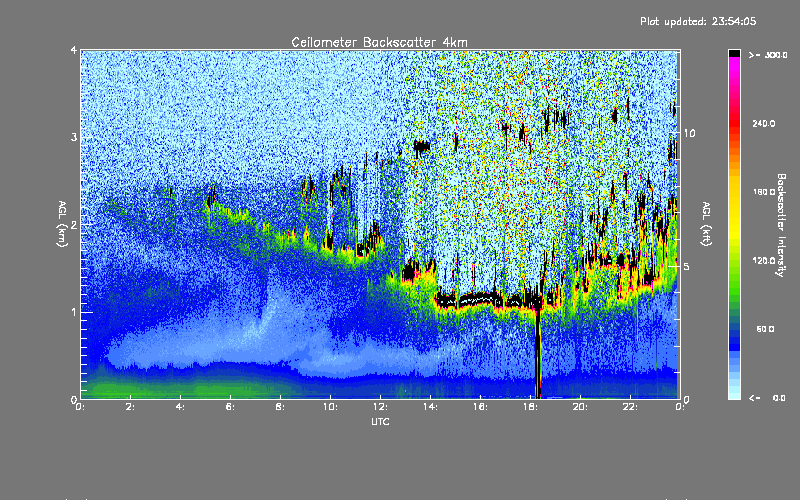The width and height of the screenshot is (800, 500).
Task: Click the black top swatch of colorbar
Action: coord(734,53)
